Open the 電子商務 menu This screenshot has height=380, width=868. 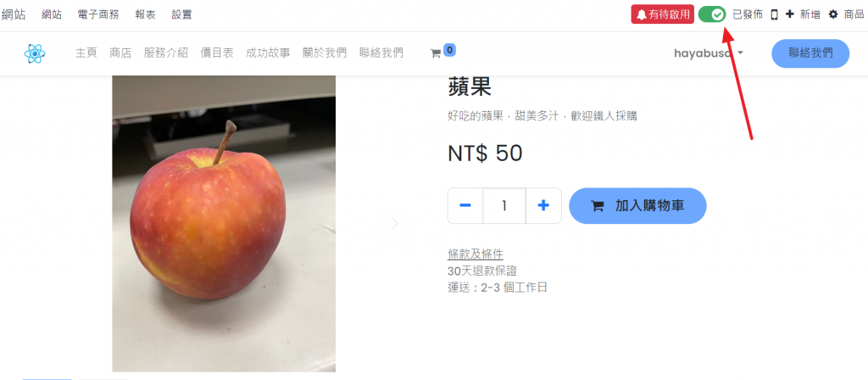(x=98, y=15)
